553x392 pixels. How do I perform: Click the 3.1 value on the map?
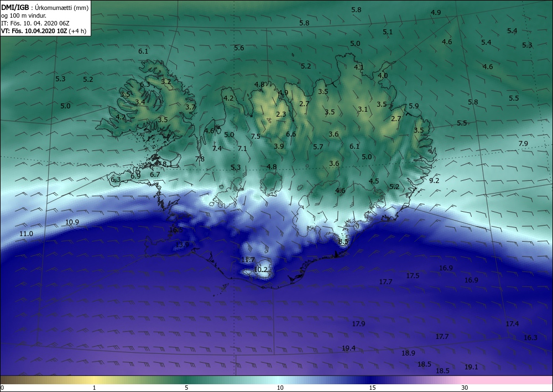pos(363,109)
